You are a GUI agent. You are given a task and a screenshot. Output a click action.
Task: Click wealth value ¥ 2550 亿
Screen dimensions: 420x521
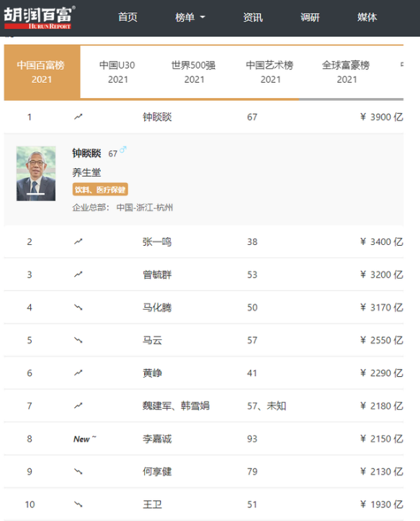pyautogui.click(x=381, y=340)
